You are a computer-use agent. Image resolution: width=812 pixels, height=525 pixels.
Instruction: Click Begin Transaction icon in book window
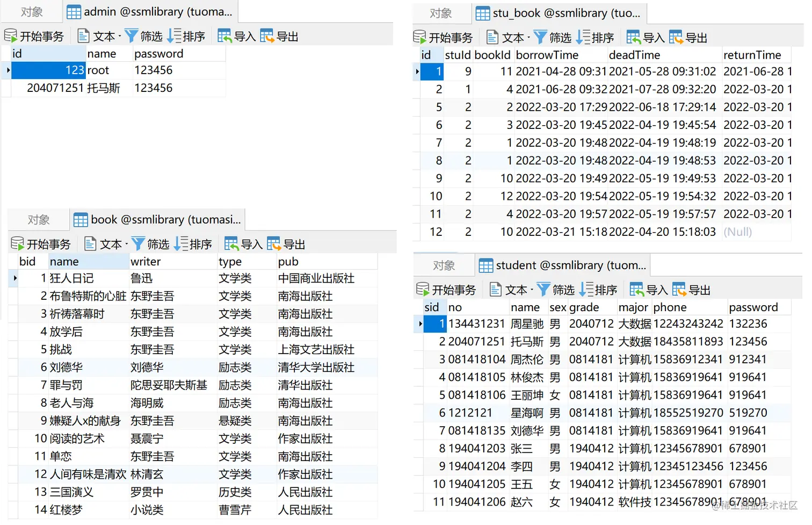pyautogui.click(x=18, y=244)
